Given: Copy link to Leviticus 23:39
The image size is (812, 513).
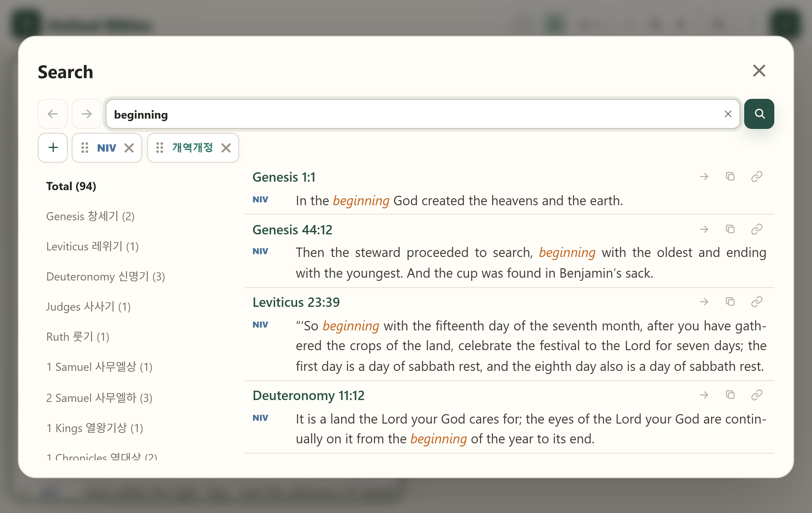Looking at the screenshot, I should [x=757, y=302].
